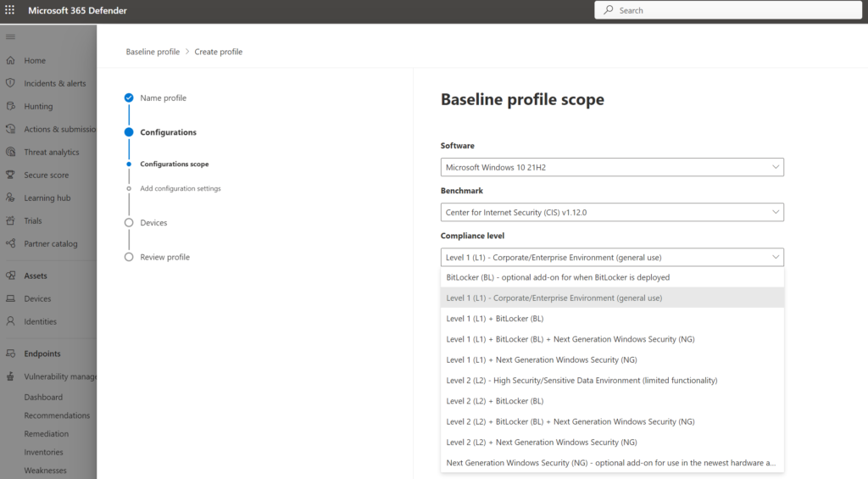Open Inventories in sidebar
The image size is (868, 479).
(x=43, y=452)
